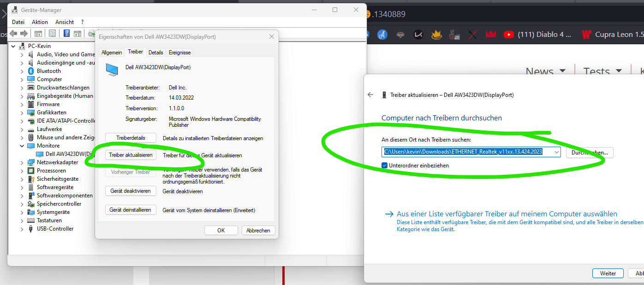The width and height of the screenshot is (644, 285).
Task: Select the Treiber tab
Action: [135, 52]
